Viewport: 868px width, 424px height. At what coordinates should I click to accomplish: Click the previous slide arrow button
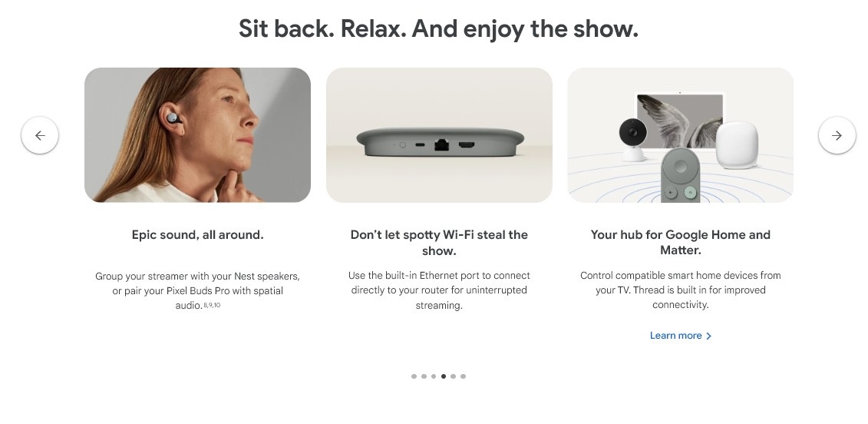pos(40,135)
